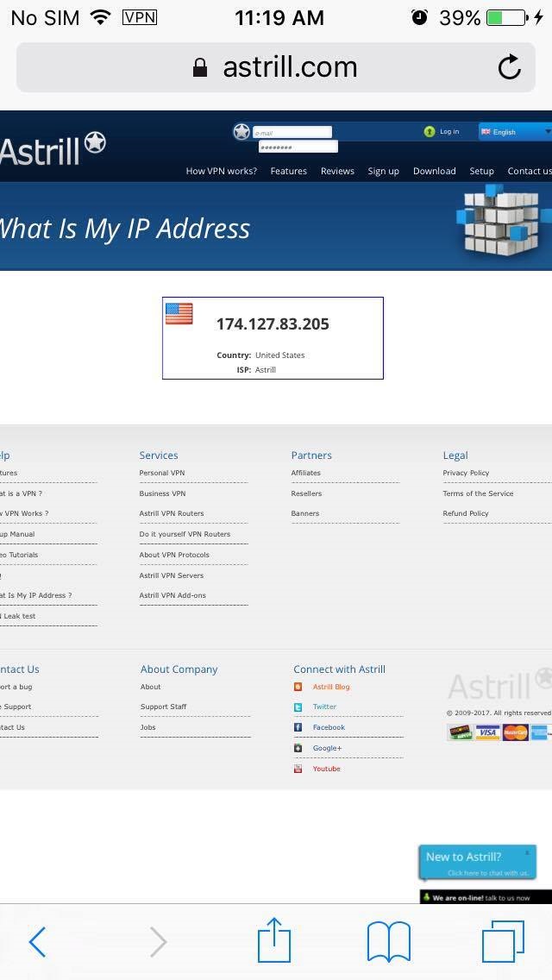Screen dimensions: 552x980
Task: Click the Affiliates link
Action: (305, 473)
